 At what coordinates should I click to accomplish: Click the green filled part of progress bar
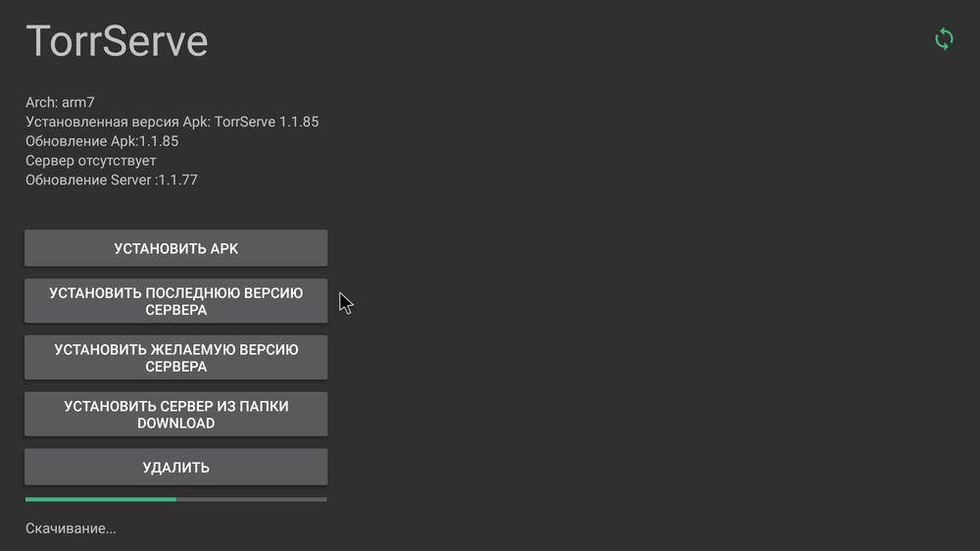coord(100,499)
